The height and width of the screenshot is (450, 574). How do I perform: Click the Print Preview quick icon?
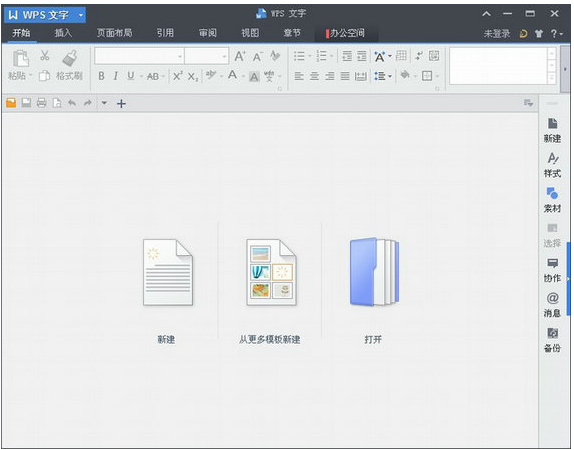[57, 103]
